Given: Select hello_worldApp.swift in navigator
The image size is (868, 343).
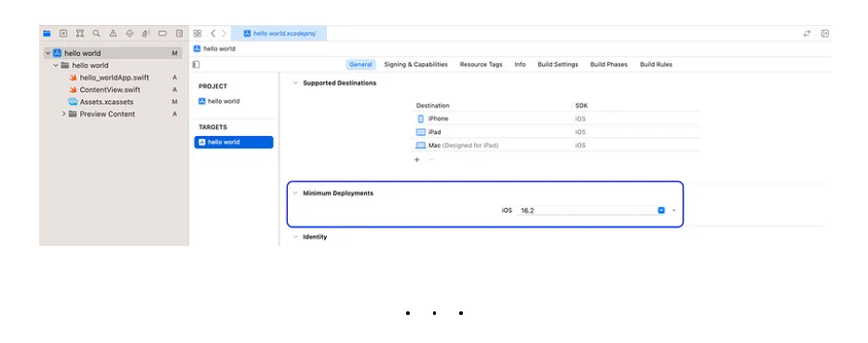Looking at the screenshot, I should pos(114,77).
